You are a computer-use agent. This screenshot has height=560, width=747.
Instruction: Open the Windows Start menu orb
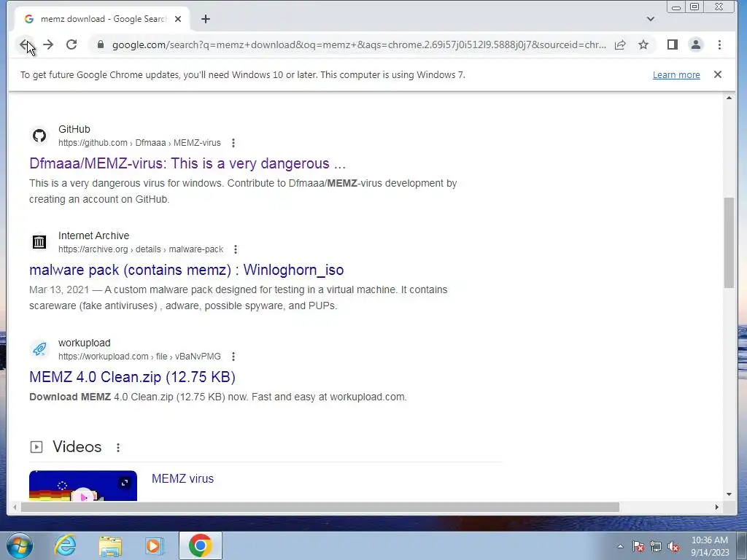pyautogui.click(x=19, y=545)
